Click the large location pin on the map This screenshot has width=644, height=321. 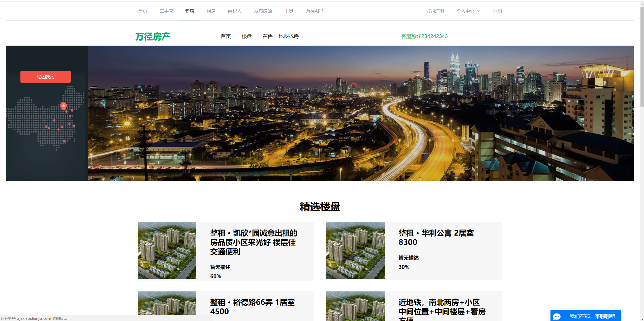64,106
